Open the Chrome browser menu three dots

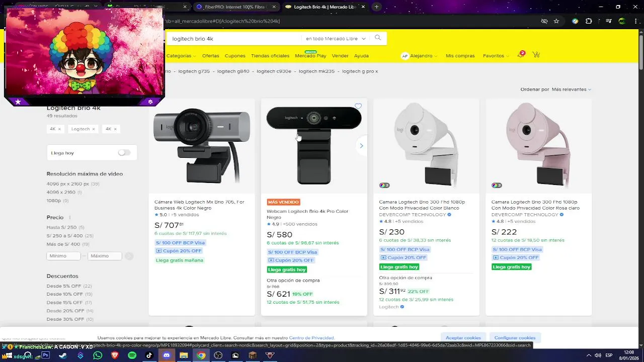(x=635, y=21)
